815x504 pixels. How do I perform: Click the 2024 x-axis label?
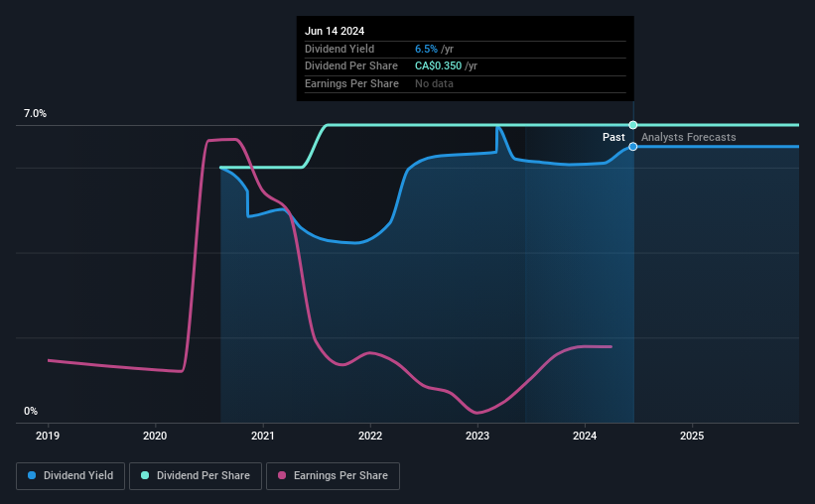click(585, 436)
